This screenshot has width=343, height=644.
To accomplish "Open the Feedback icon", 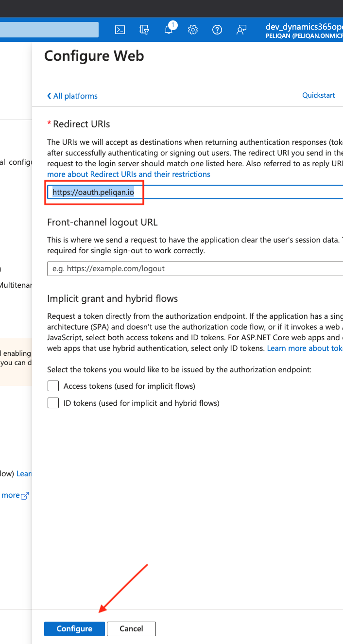I will tap(241, 30).
